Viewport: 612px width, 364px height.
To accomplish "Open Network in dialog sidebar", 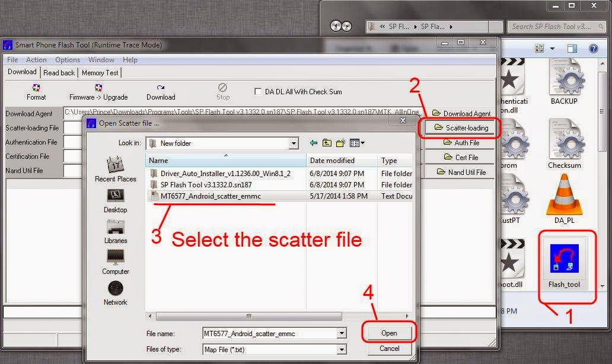I will pos(116,293).
